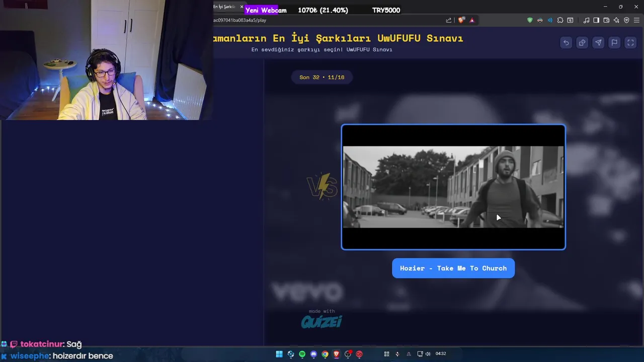Open Brave VPN shield icon

(626, 20)
